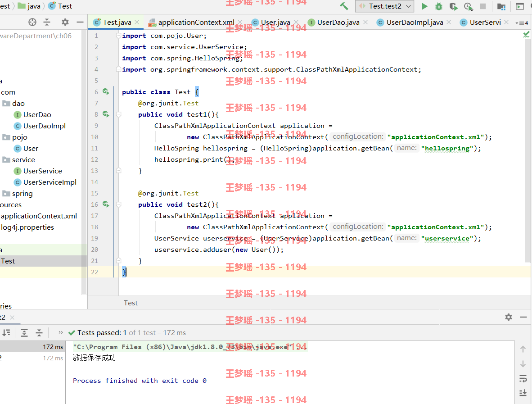Close the run tab t2
The height and width of the screenshot is (404, 532).
(x=12, y=318)
